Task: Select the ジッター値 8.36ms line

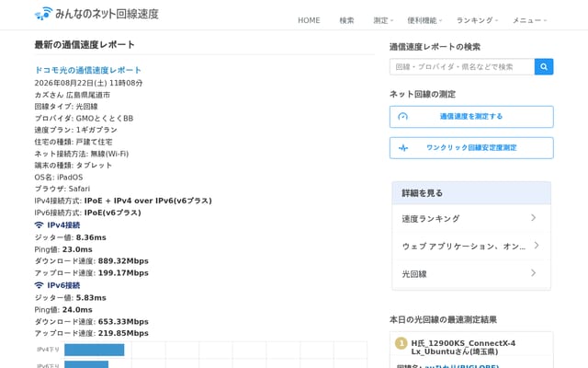Action: pyautogui.click(x=71, y=237)
